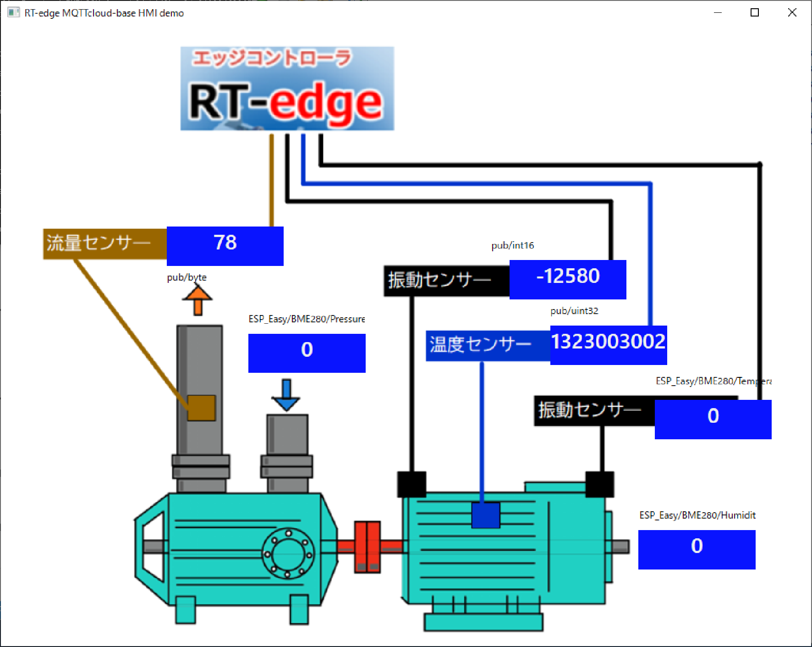Screen dimensions: 812x647
Task: Click the left black vibration sensor block on motor
Action: 411,484
